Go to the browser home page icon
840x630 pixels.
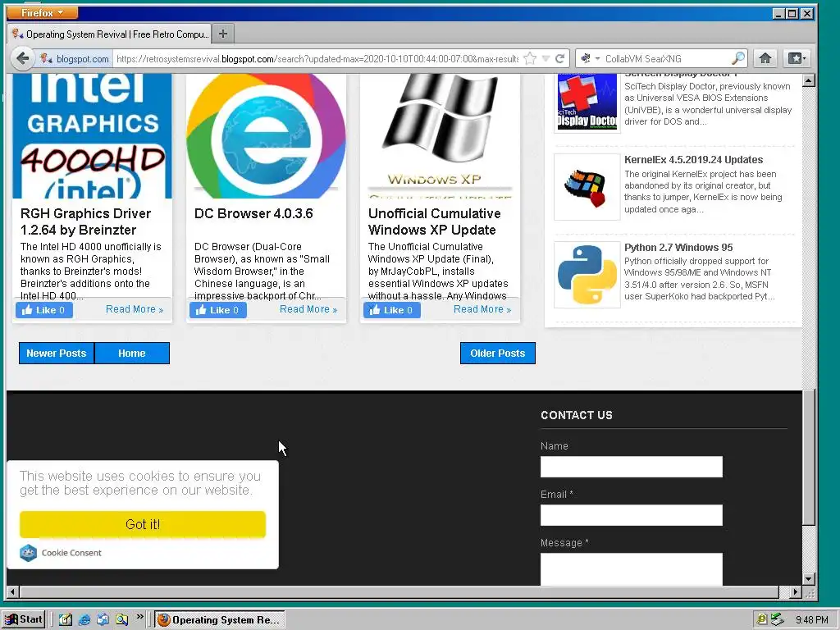click(x=765, y=58)
